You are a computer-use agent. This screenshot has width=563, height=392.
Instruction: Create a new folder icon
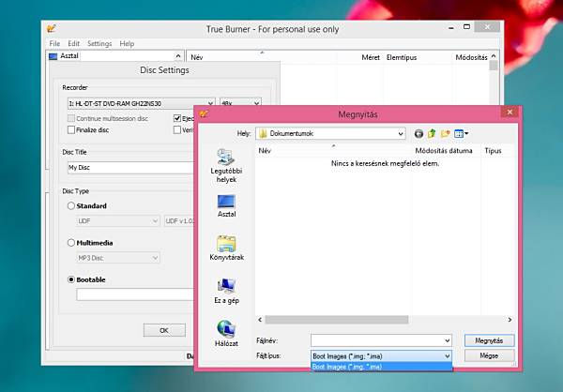(445, 134)
